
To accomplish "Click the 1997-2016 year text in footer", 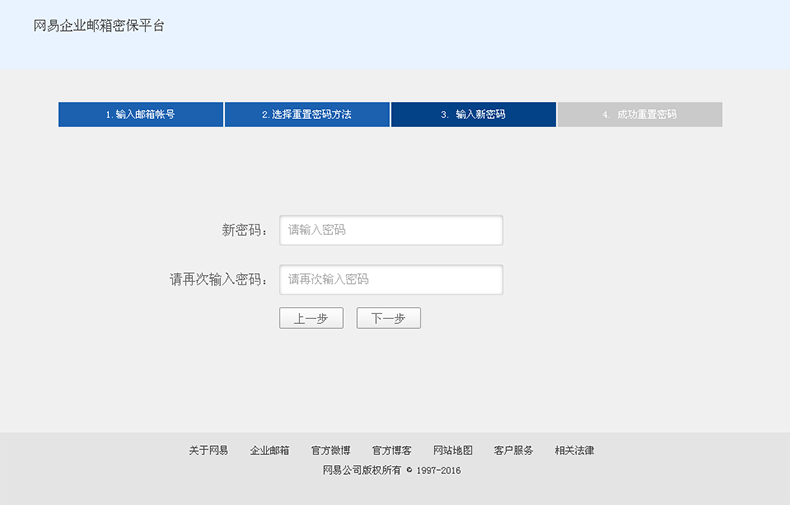I will [x=438, y=469].
